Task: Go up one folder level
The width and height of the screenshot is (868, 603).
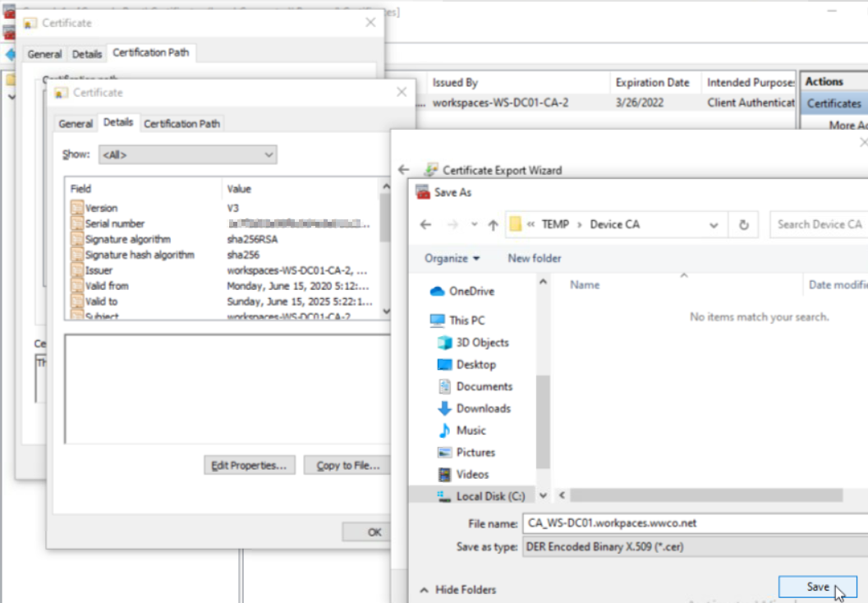Action: click(x=493, y=224)
